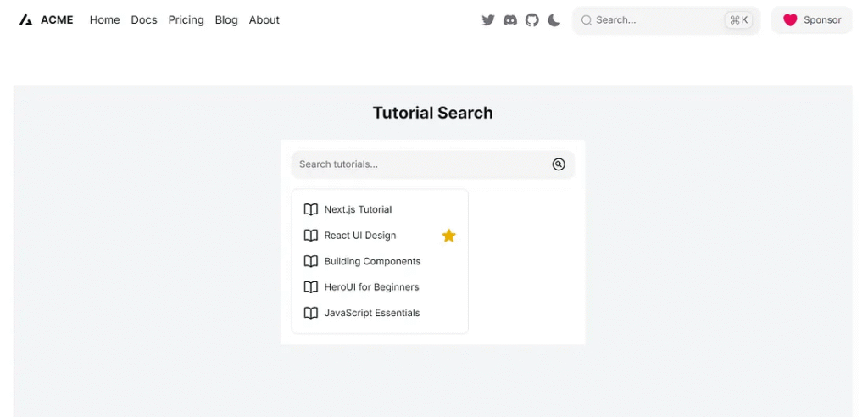This screenshot has width=868, height=417.
Task: Open the Discord icon link
Action: click(x=510, y=20)
